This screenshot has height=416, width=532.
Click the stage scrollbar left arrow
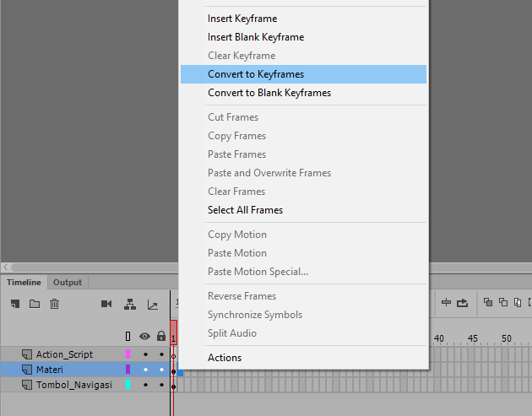coord(5,267)
